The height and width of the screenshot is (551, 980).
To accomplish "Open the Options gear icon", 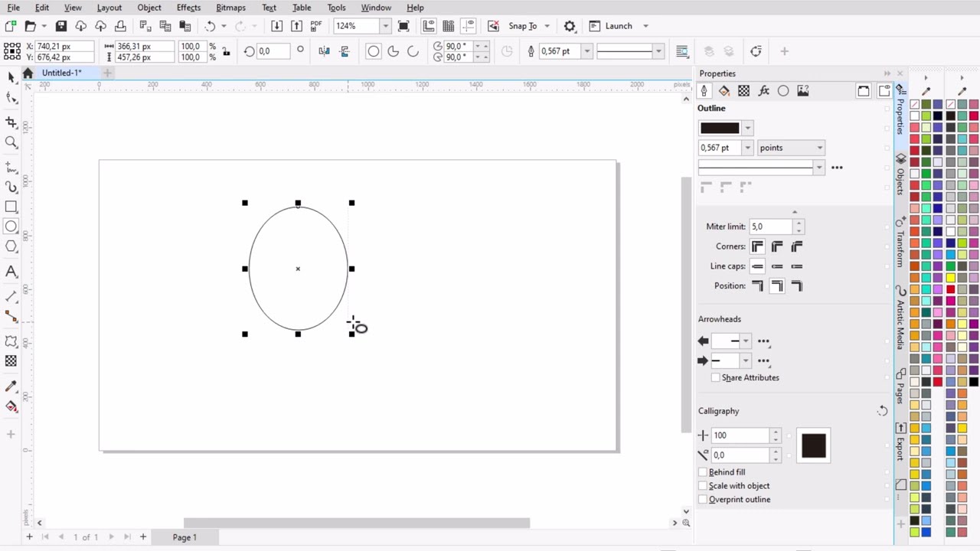I will click(x=570, y=26).
